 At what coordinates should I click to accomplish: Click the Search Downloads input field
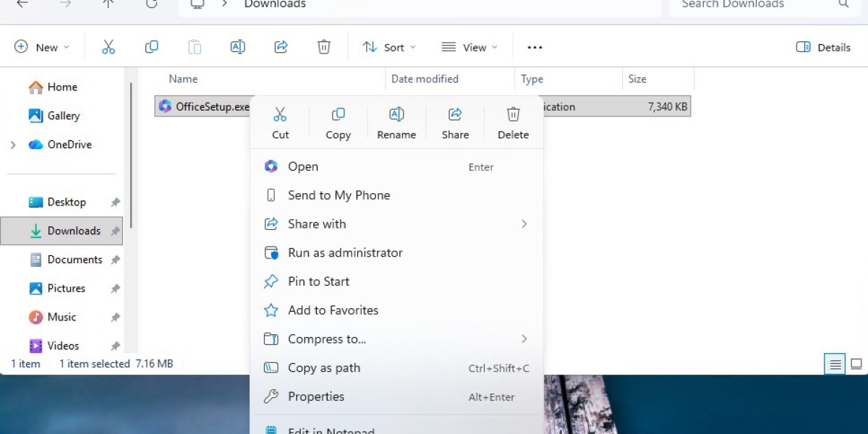(x=752, y=4)
